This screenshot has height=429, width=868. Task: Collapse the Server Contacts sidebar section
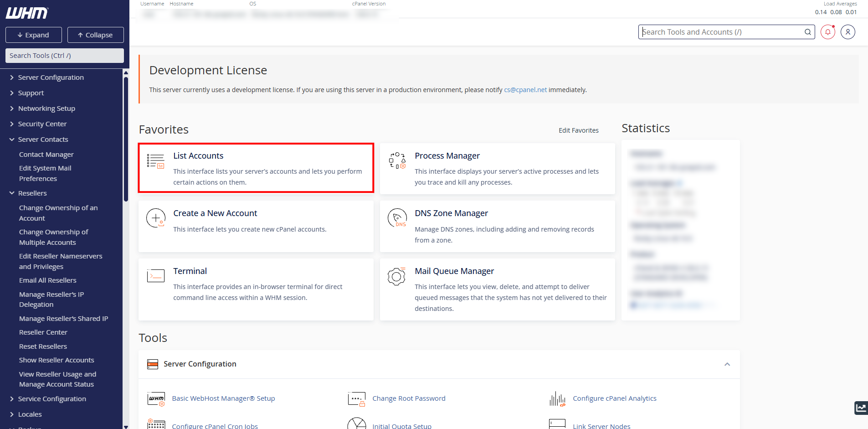tap(43, 140)
